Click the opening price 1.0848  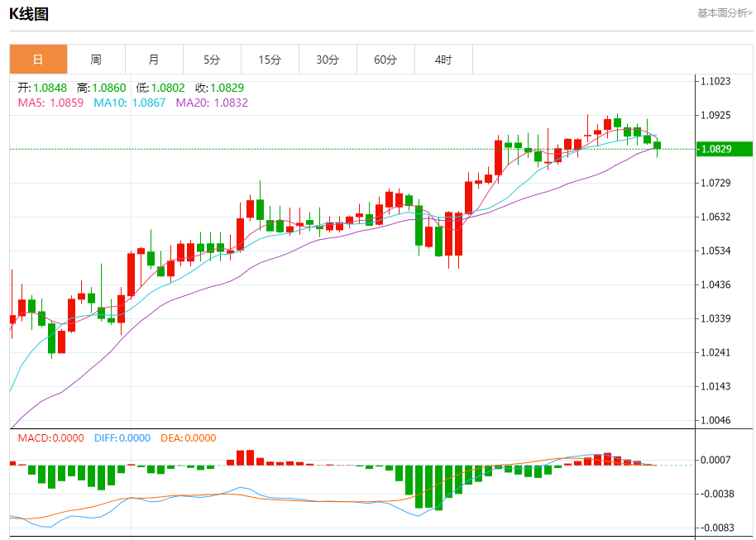pos(50,88)
